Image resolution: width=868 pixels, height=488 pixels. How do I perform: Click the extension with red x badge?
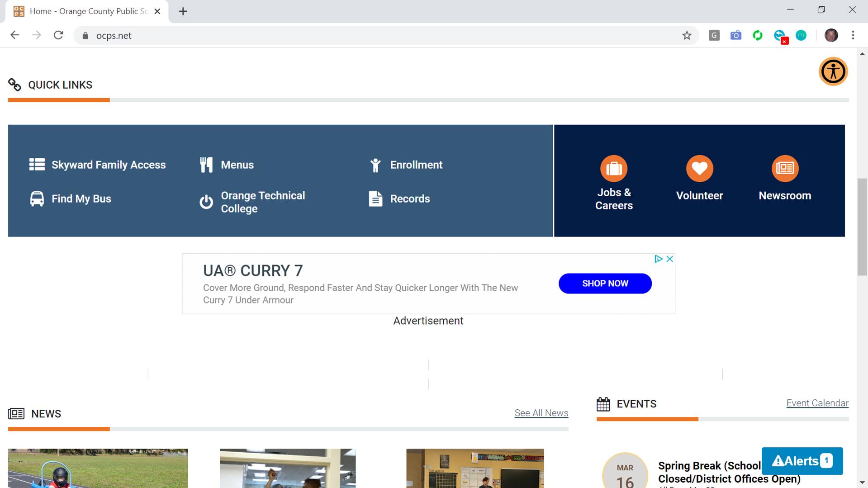(780, 36)
